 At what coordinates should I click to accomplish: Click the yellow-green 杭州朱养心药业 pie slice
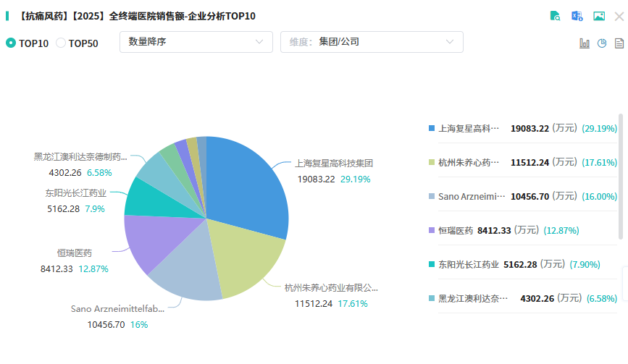pyautogui.click(x=244, y=260)
